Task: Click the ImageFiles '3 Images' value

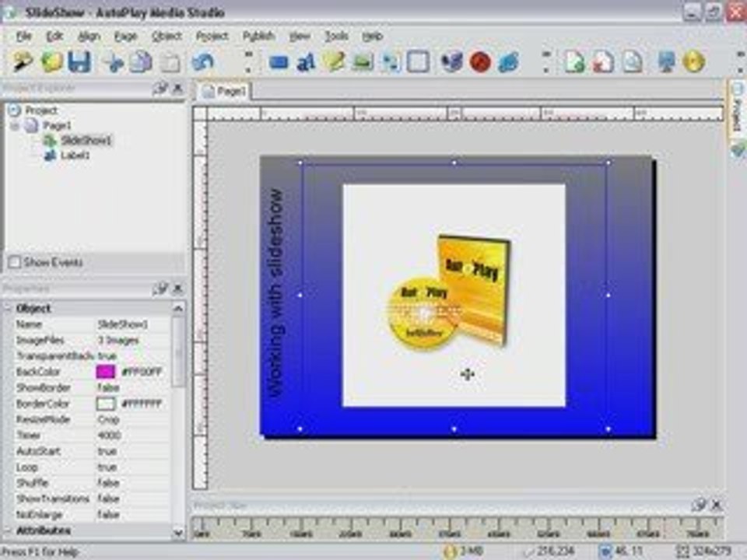Action: pos(133,340)
